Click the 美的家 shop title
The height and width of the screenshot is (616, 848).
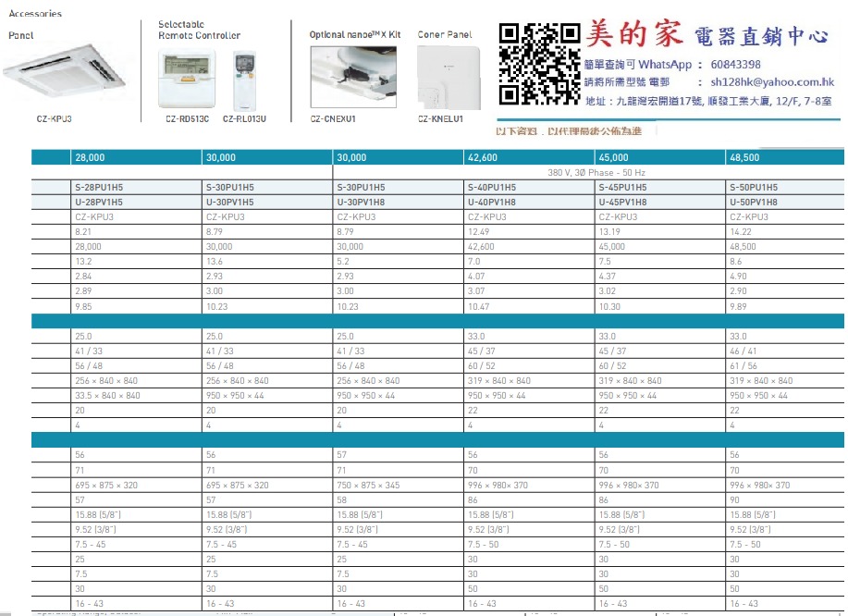point(633,33)
